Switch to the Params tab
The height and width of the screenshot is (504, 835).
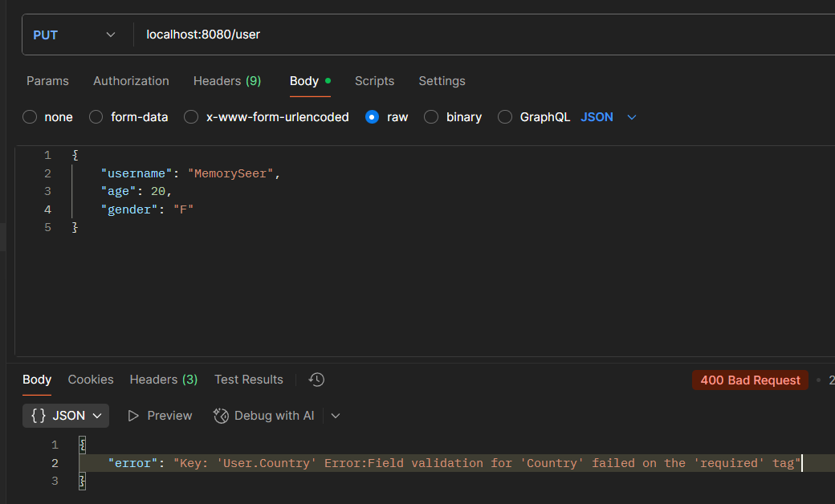pyautogui.click(x=47, y=81)
